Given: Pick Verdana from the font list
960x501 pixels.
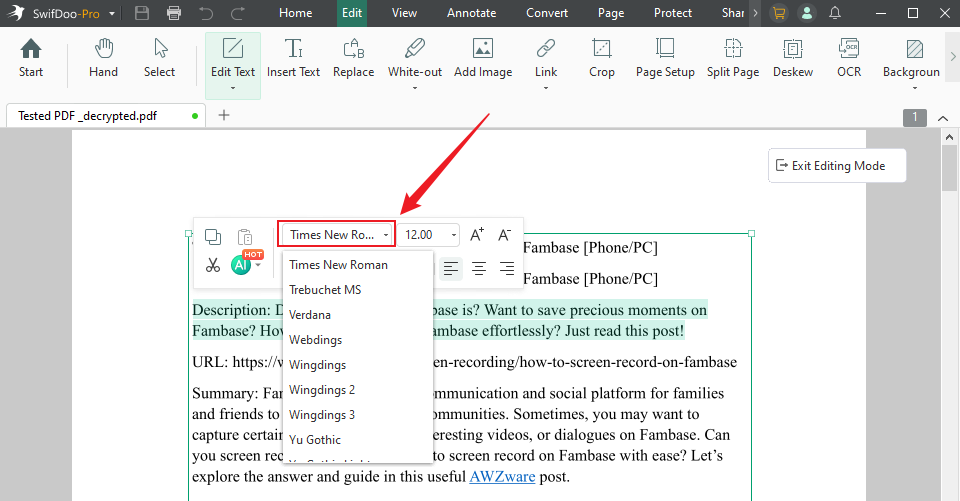Looking at the screenshot, I should click(x=310, y=315).
